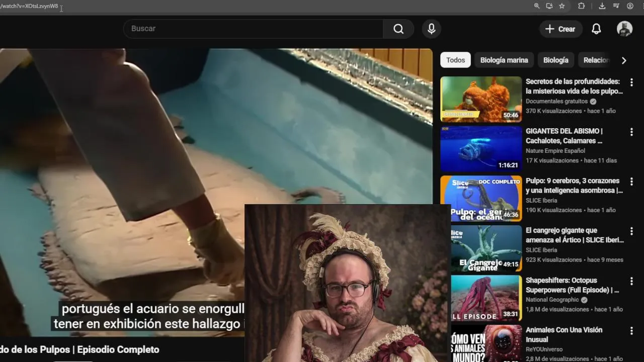The width and height of the screenshot is (644, 362).
Task: Click the Crear button
Action: (x=561, y=29)
